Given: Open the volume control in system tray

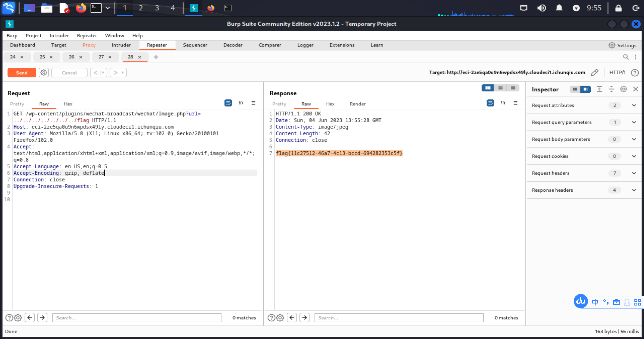Looking at the screenshot, I should click(x=542, y=8).
